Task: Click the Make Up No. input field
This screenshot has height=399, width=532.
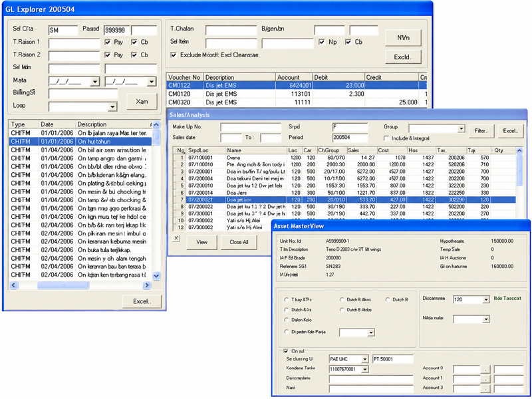Action: (251, 127)
